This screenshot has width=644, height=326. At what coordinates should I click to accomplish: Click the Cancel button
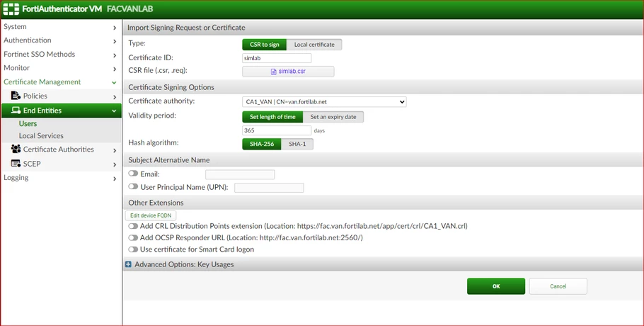tap(558, 286)
